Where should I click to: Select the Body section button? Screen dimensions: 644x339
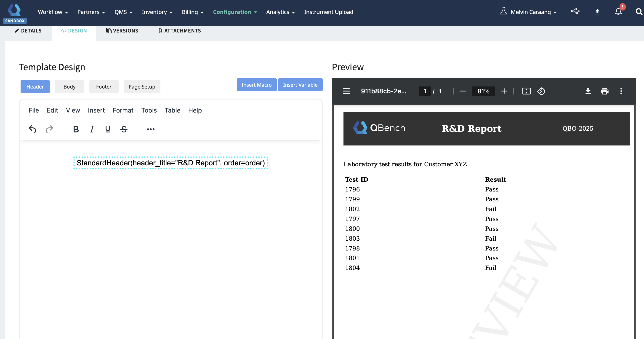(69, 86)
